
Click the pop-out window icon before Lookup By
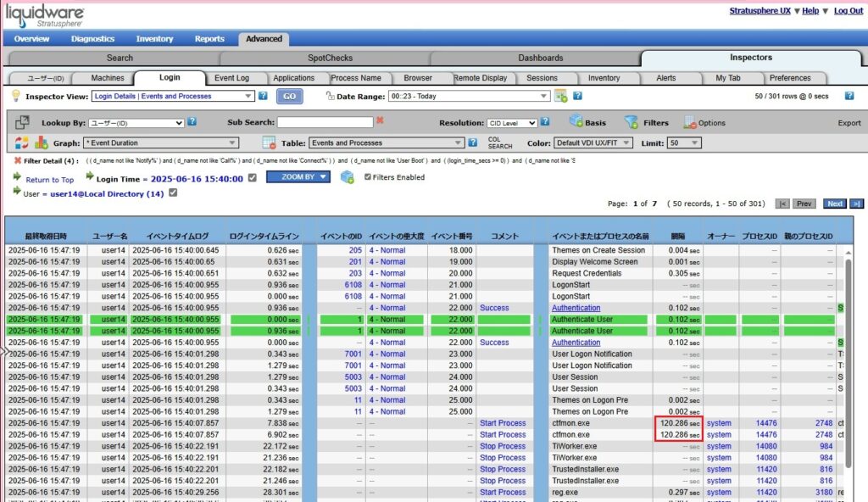pyautogui.click(x=22, y=122)
